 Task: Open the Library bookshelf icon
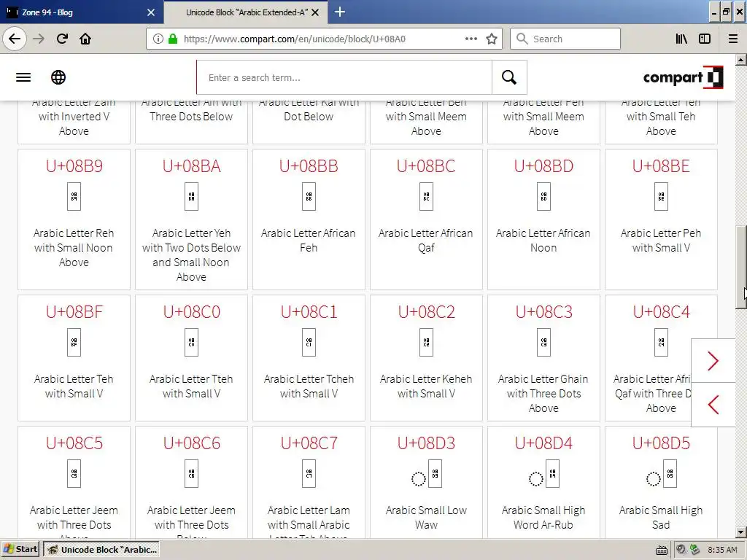click(x=681, y=39)
